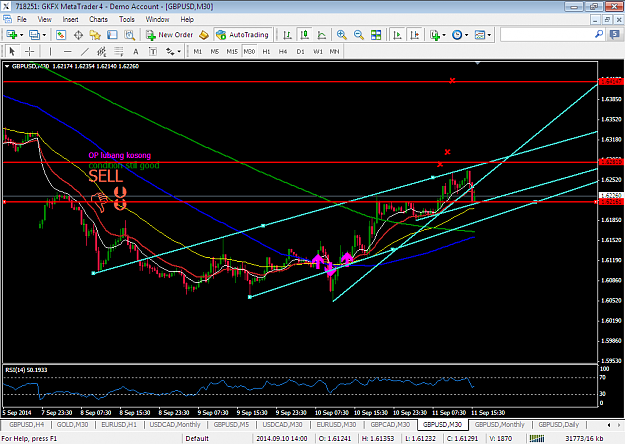Open the Window menu
Image resolution: width=625 pixels, height=444 pixels.
[x=157, y=19]
